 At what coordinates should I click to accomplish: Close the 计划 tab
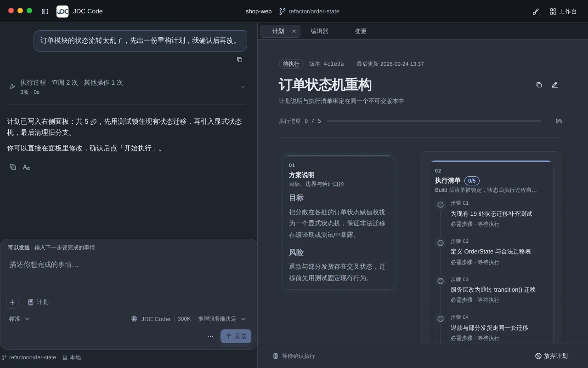294,31
